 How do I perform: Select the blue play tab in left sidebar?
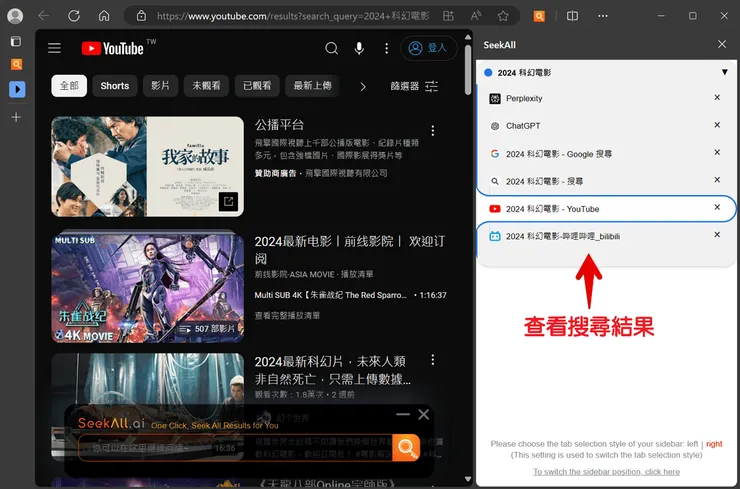click(17, 89)
